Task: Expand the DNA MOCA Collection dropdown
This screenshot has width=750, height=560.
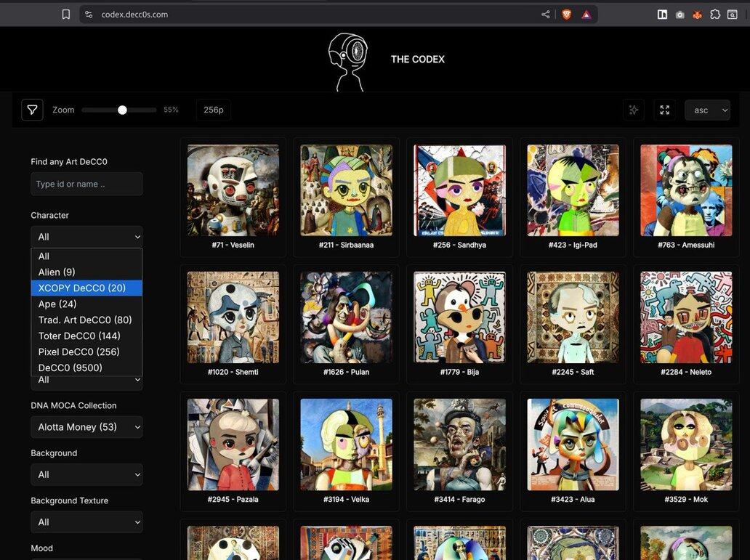Action: tap(86, 427)
